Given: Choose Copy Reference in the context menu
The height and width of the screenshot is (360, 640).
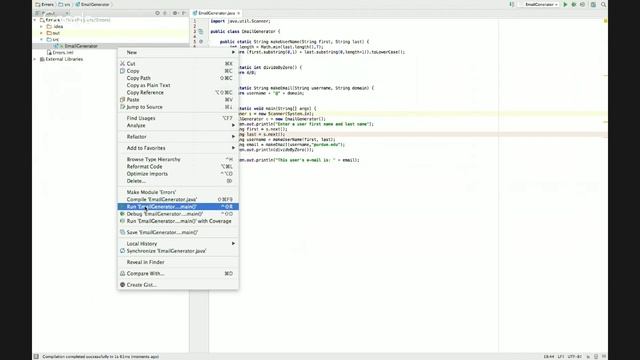Looking at the screenshot, I should click(178, 93).
